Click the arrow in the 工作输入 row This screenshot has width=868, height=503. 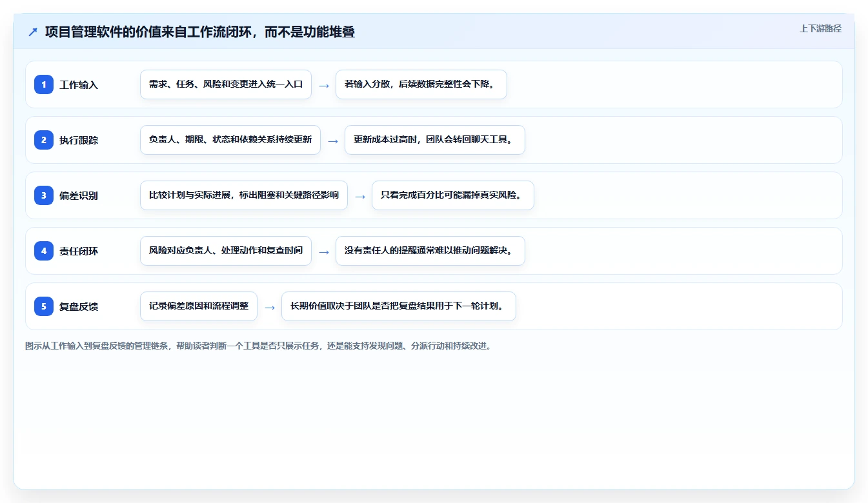(324, 85)
